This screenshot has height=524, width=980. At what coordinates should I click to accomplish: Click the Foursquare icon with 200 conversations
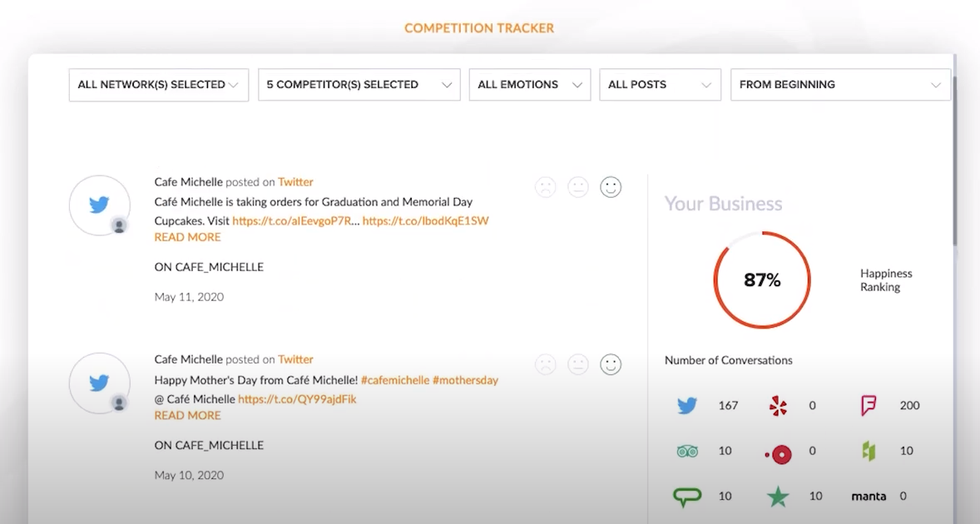click(869, 405)
